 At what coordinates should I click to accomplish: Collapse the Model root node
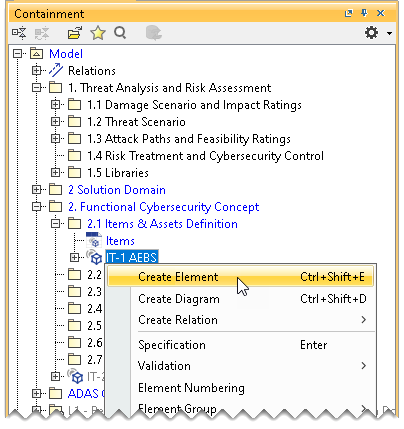pos(18,54)
